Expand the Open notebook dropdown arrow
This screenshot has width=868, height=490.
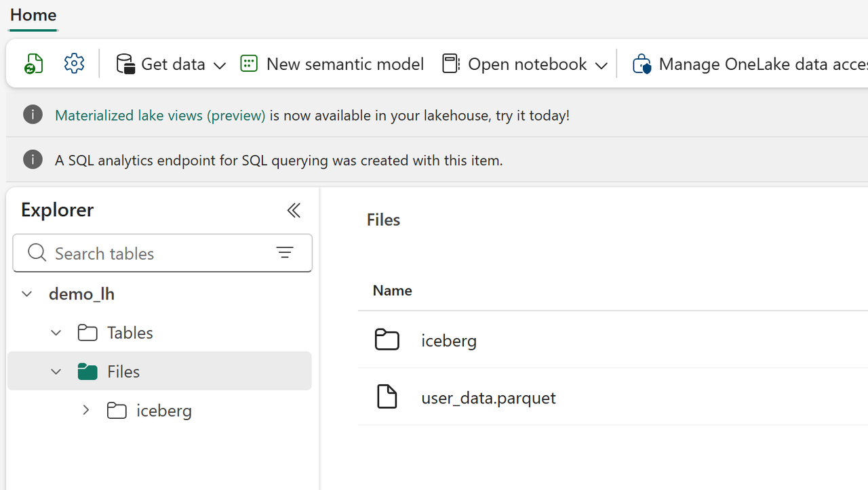point(601,65)
